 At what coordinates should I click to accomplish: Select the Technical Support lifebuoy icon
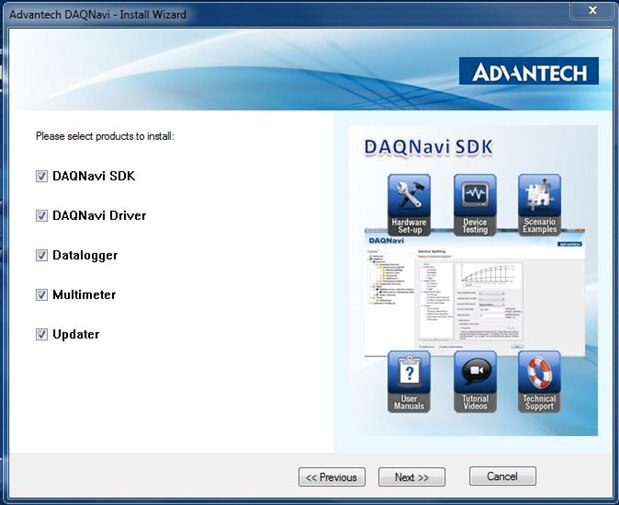pos(539,380)
